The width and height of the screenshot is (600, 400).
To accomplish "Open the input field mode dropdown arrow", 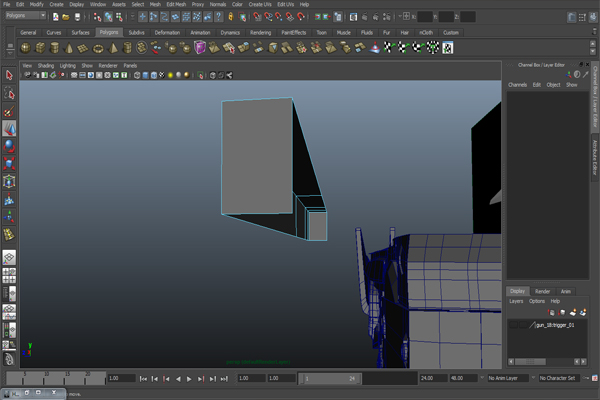I will [400, 16].
